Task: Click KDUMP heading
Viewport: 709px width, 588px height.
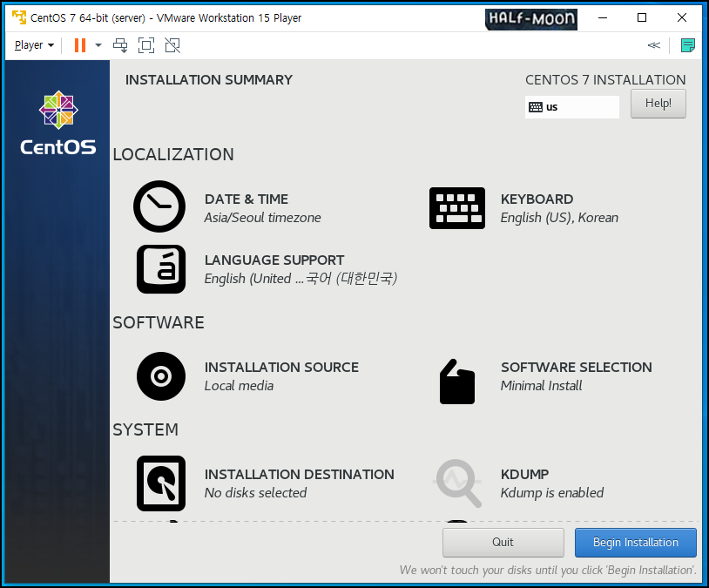Action: tap(524, 475)
